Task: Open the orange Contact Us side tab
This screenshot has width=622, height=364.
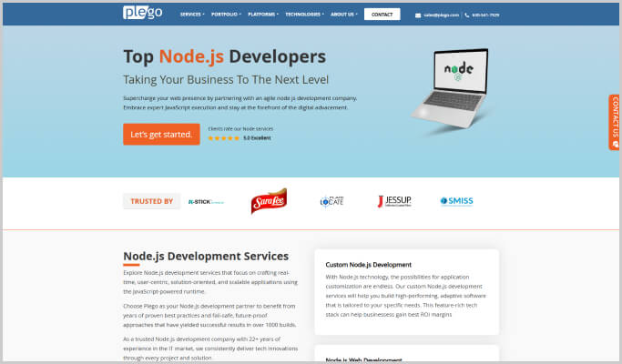Action: 615,121
